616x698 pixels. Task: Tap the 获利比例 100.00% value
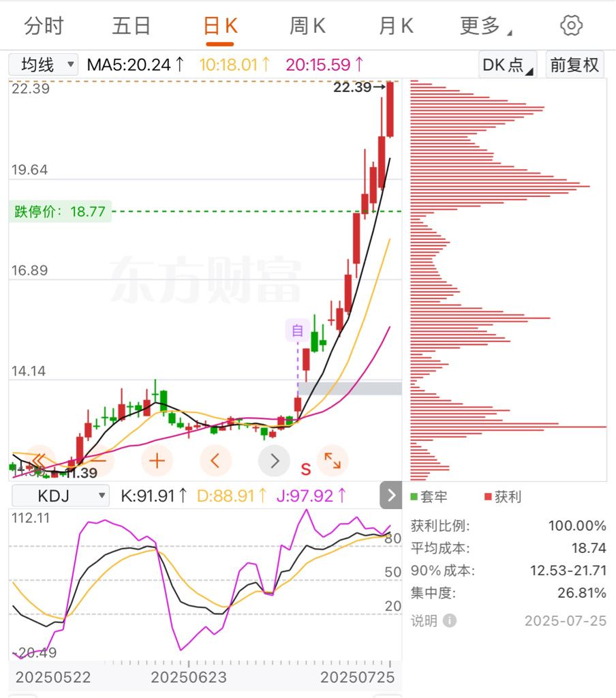click(577, 526)
